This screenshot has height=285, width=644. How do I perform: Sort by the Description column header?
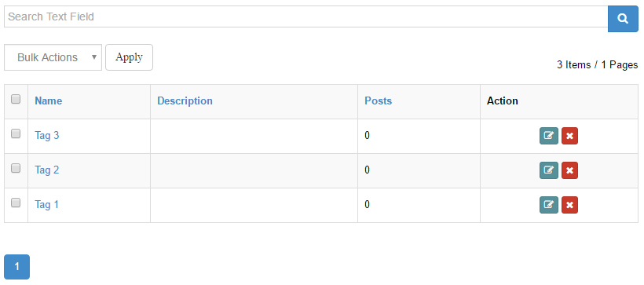(x=185, y=101)
